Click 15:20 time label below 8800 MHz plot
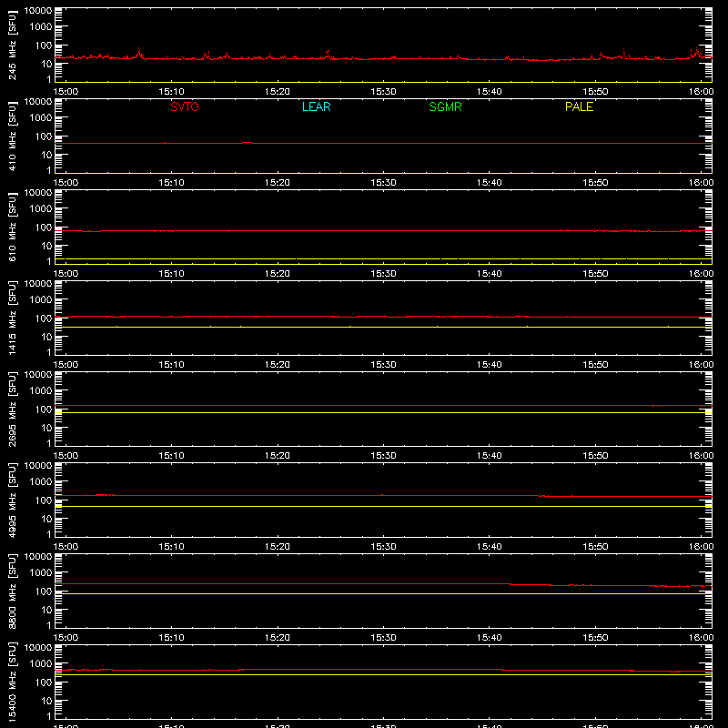Image resolution: width=728 pixels, height=728 pixels. (278, 638)
